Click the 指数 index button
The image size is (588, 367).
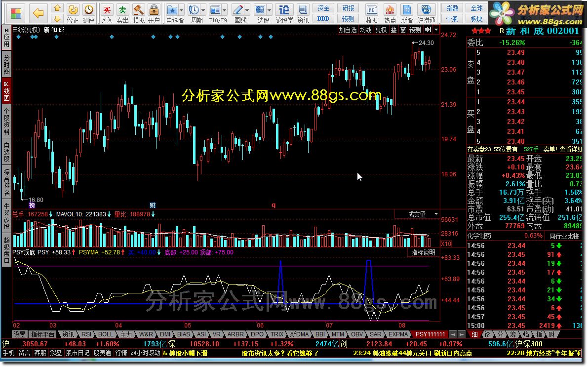[x=452, y=8]
